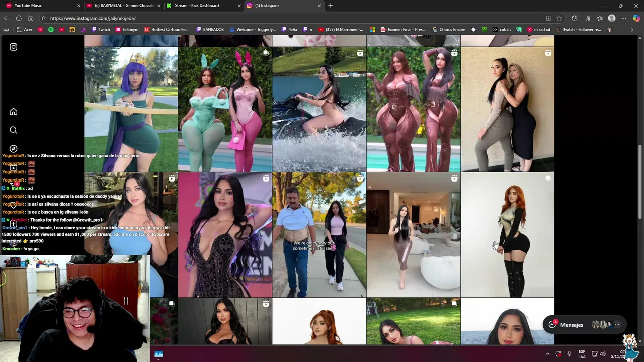644x362 pixels.
Task: Click the taskbar sync update icon
Action: pyautogui.click(x=558, y=354)
